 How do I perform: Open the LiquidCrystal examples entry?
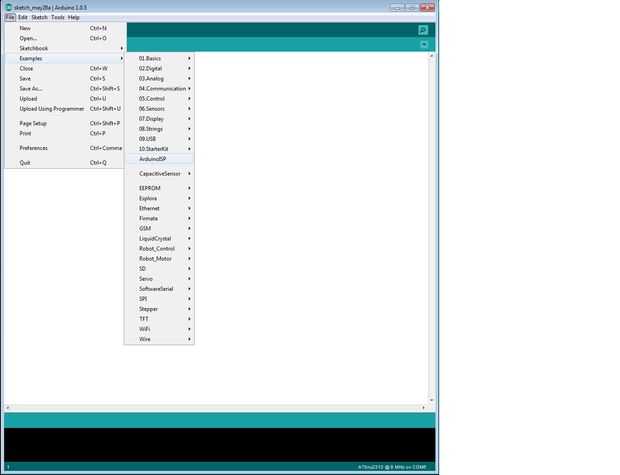tap(159, 238)
